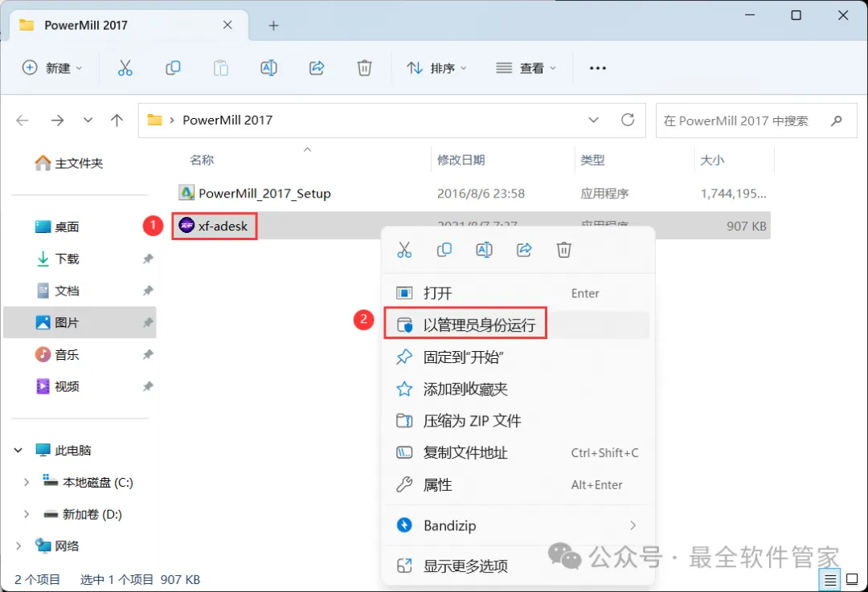Select 打开 in the context menu
Image resolution: width=868 pixels, height=592 pixels.
pos(517,293)
